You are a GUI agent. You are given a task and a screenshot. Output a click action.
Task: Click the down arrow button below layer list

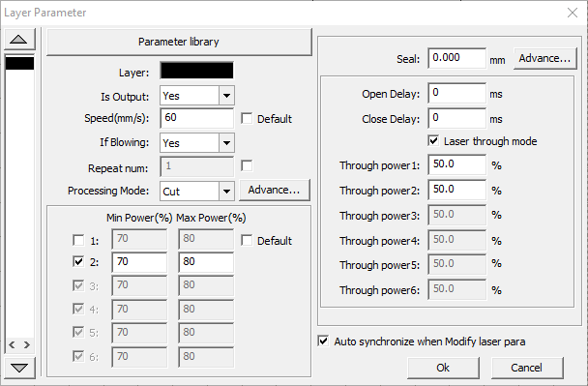click(19, 368)
